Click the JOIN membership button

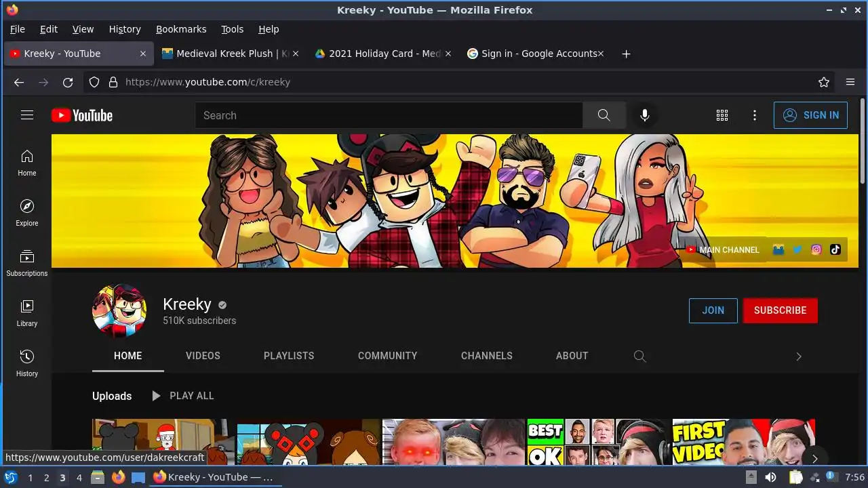(x=713, y=310)
